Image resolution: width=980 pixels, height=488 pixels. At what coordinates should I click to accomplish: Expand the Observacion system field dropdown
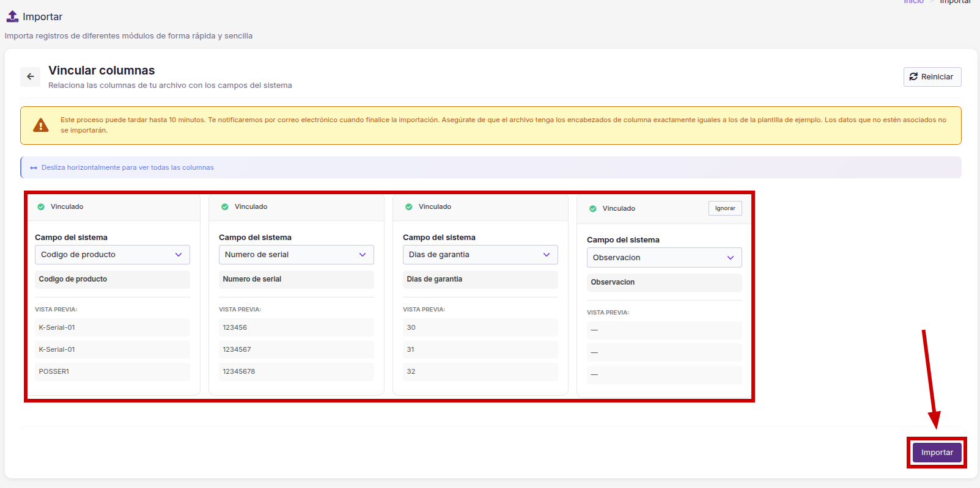[665, 258]
